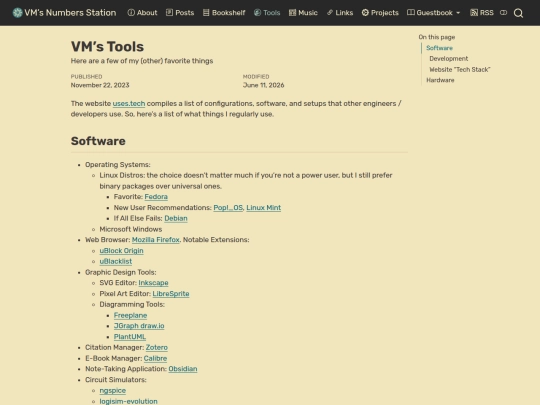This screenshot has height=405, width=540.
Task: Follow the Inkscape link
Action: [x=153, y=283]
